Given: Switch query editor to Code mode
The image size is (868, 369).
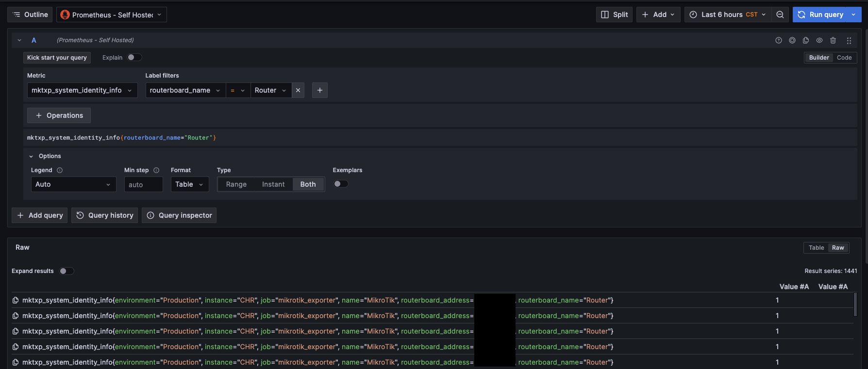Looking at the screenshot, I should pyautogui.click(x=844, y=58).
